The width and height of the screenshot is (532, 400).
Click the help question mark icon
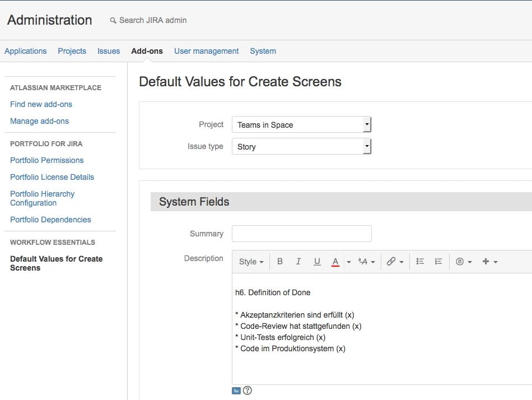(248, 390)
